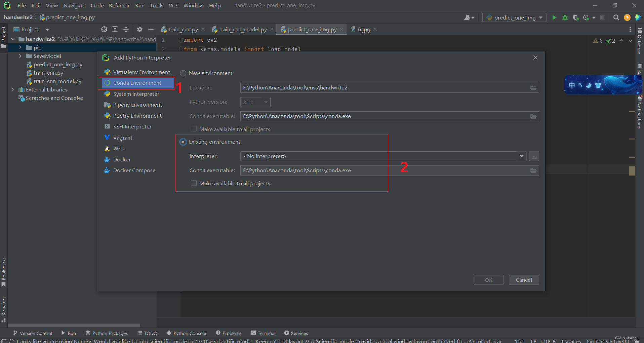Run predict_one_img with the green play icon
Viewport: 644px width, 343px height.
click(554, 17)
